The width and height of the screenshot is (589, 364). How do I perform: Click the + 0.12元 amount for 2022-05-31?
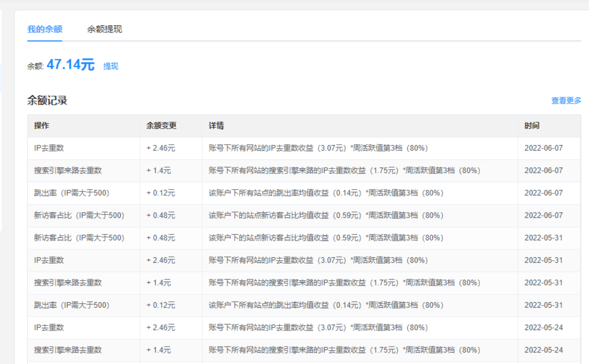[161, 305]
